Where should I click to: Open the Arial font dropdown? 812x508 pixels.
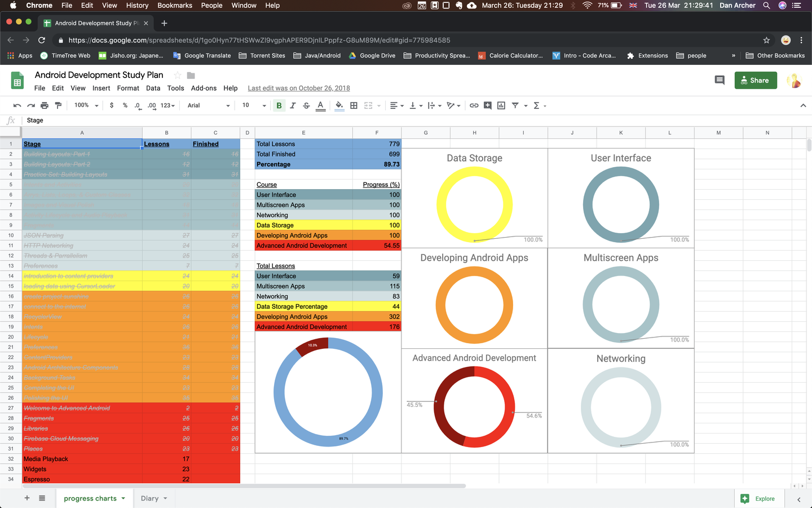[x=209, y=106]
